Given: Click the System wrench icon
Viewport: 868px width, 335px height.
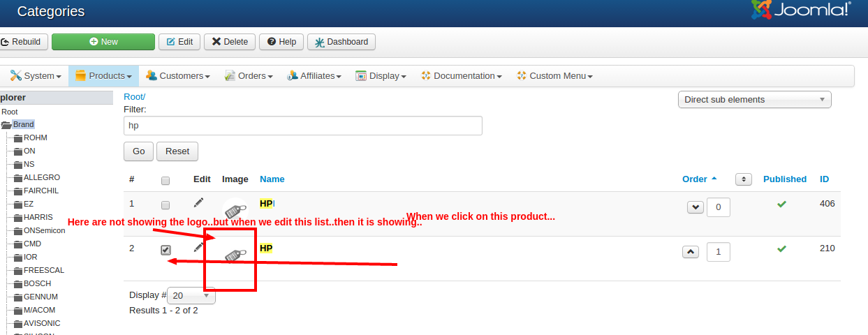Looking at the screenshot, I should 15,75.
